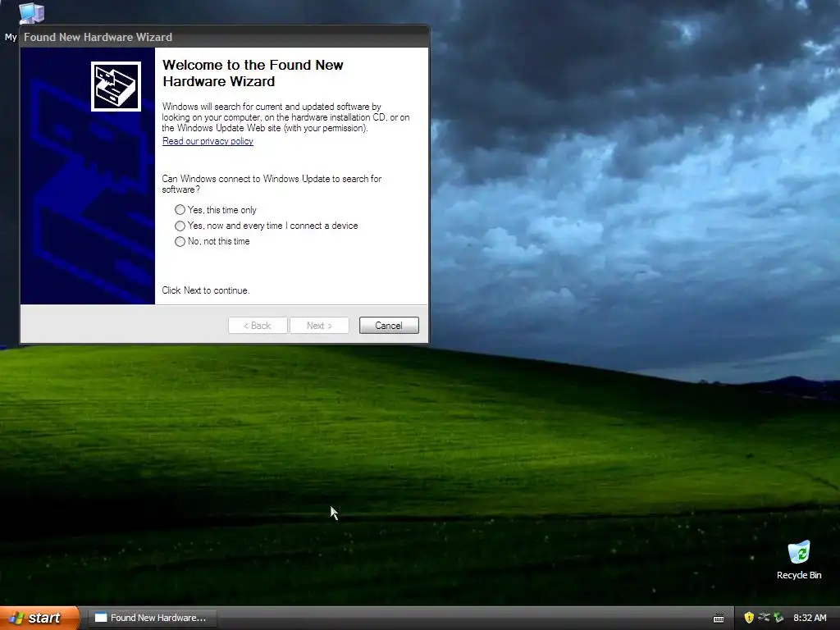The width and height of the screenshot is (840, 630).
Task: Click the yellow security shield tray icon
Action: point(749,618)
